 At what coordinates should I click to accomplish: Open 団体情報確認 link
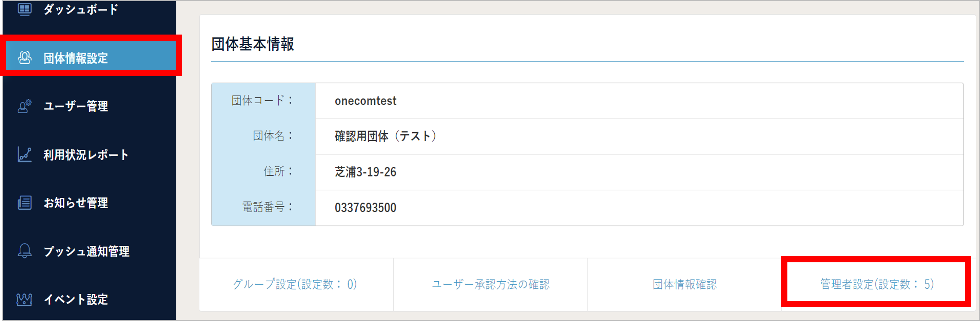click(x=684, y=284)
